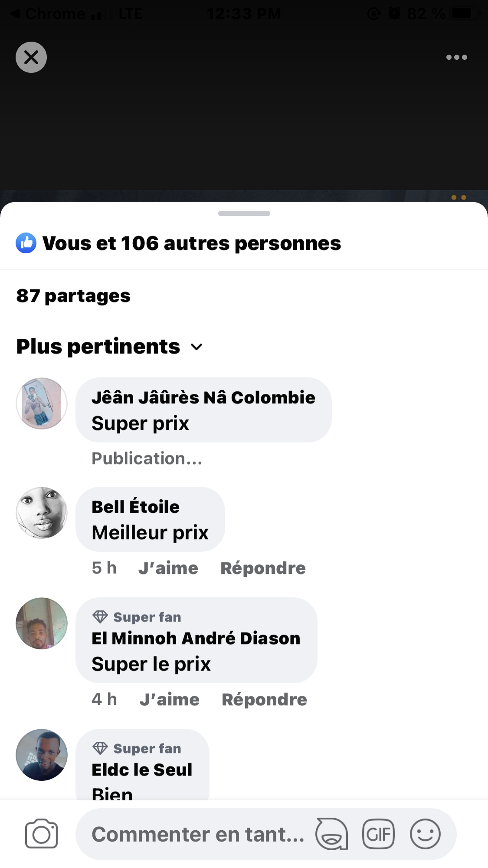488x868 pixels.
Task: Open the camera icon to attach photo
Action: 41,834
